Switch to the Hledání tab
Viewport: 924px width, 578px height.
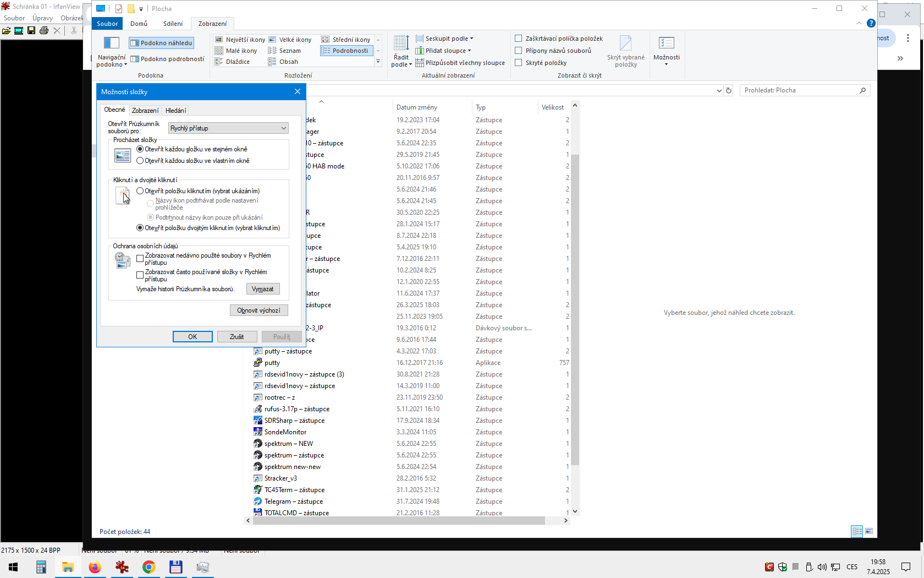175,111
